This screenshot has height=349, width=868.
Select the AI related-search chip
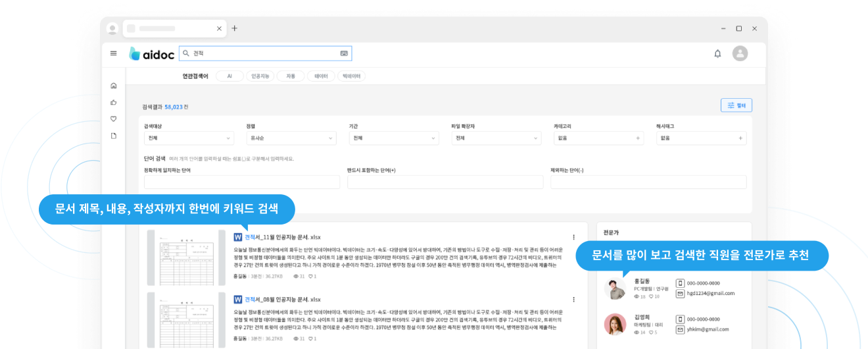click(x=229, y=76)
